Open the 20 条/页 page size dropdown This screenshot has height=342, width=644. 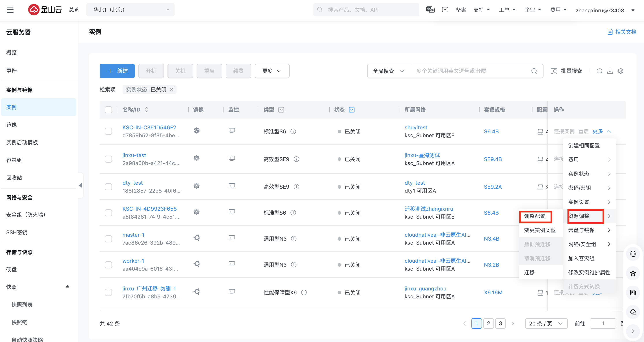click(546, 323)
